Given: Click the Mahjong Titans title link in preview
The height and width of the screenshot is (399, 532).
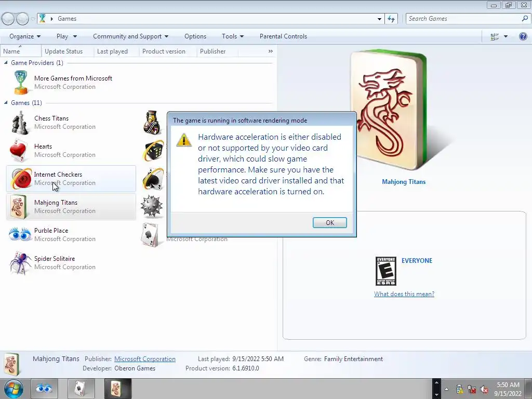Looking at the screenshot, I should (x=403, y=182).
